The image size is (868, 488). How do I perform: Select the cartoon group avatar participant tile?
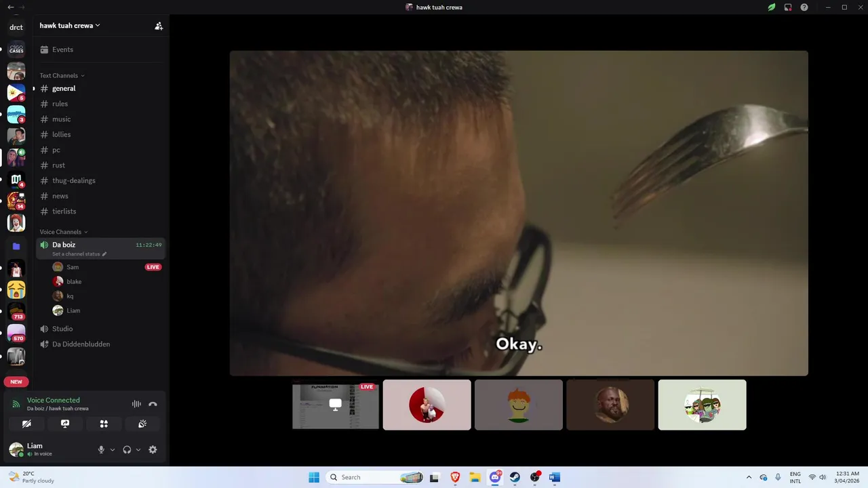pos(702,405)
